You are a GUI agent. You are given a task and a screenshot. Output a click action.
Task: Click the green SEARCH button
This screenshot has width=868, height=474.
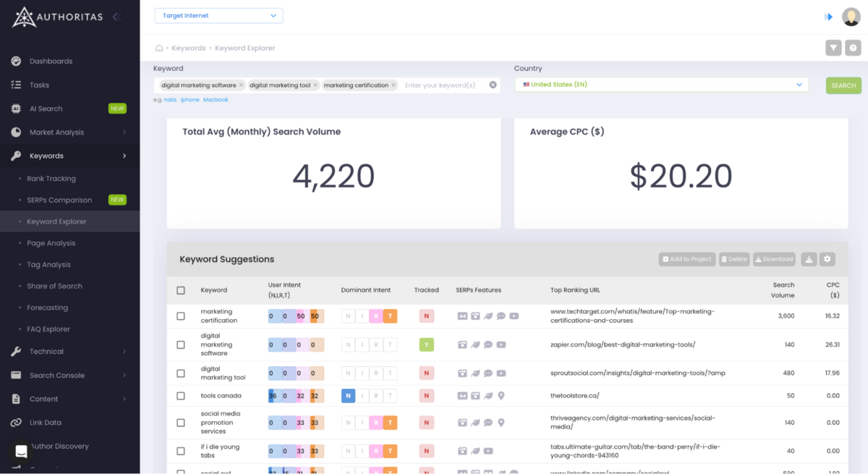(843, 85)
